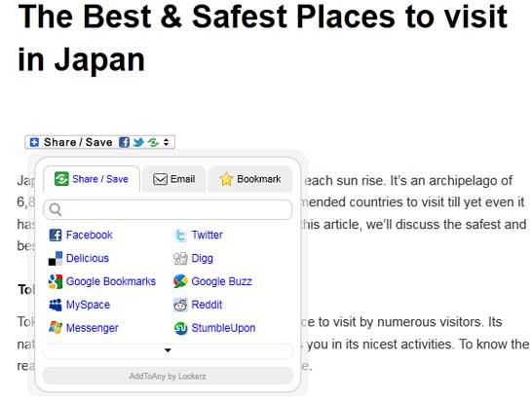The image size is (532, 400).
Task: Click the Twitter bird icon in list
Action: 180,235
